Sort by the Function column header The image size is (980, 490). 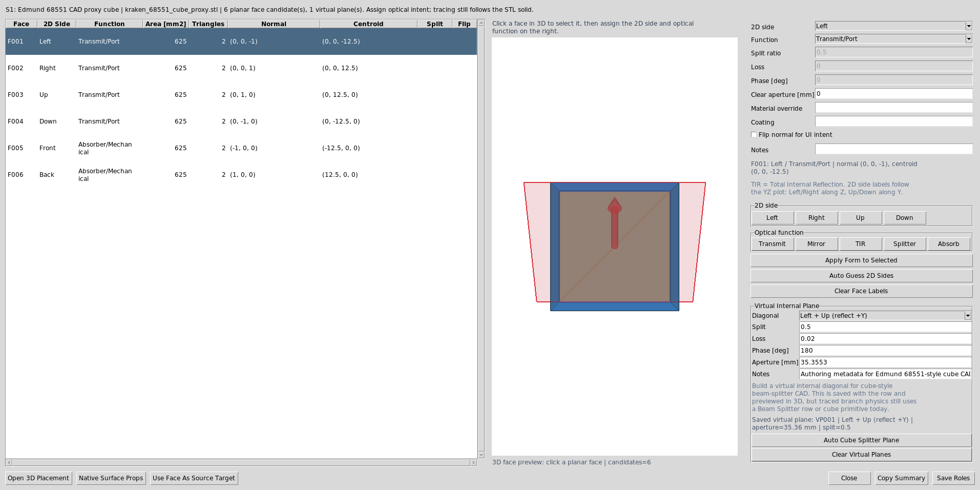click(x=109, y=24)
